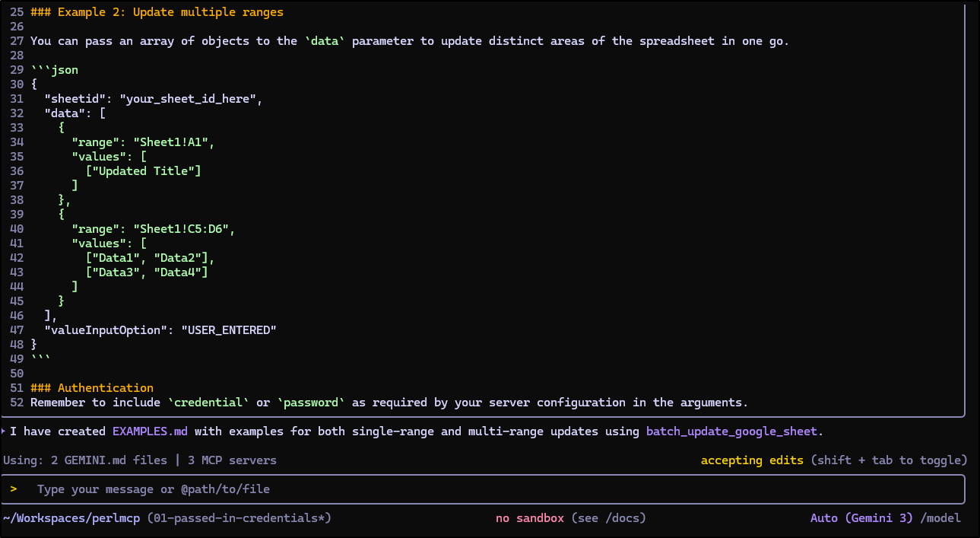Click the 3 MCP servers status text
Screen dimensions: 980x538
(233, 460)
